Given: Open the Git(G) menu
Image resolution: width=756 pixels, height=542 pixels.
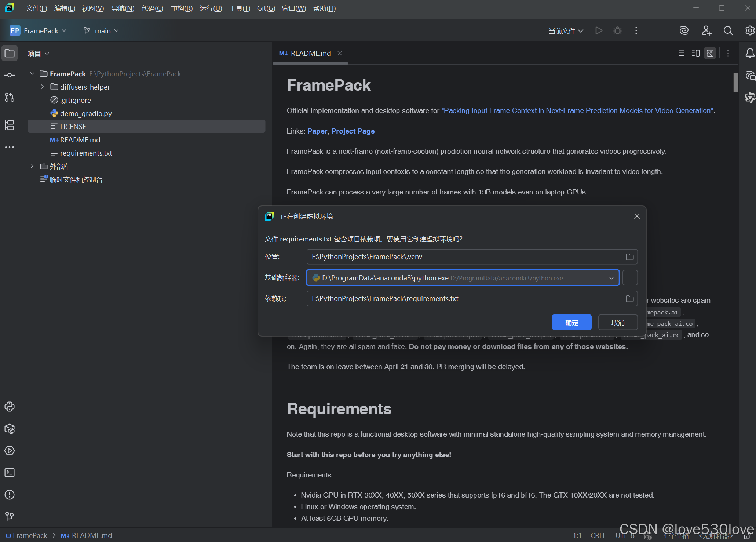Looking at the screenshot, I should pyautogui.click(x=266, y=8).
